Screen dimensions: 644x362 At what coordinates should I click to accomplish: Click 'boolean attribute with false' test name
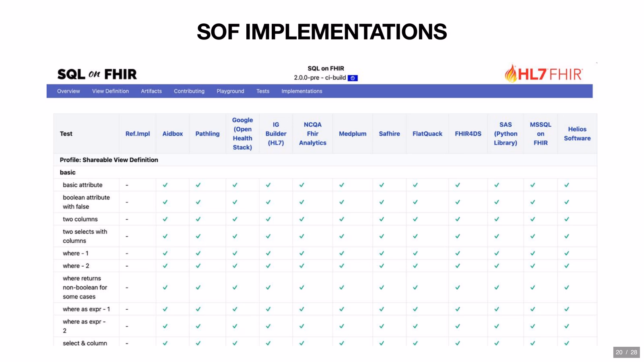pos(86,202)
